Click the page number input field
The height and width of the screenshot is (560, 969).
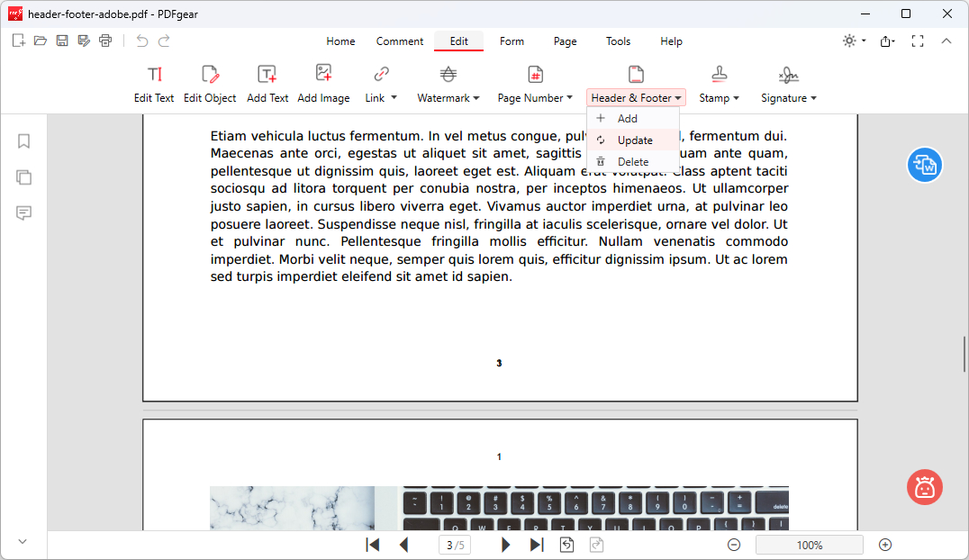click(x=454, y=545)
